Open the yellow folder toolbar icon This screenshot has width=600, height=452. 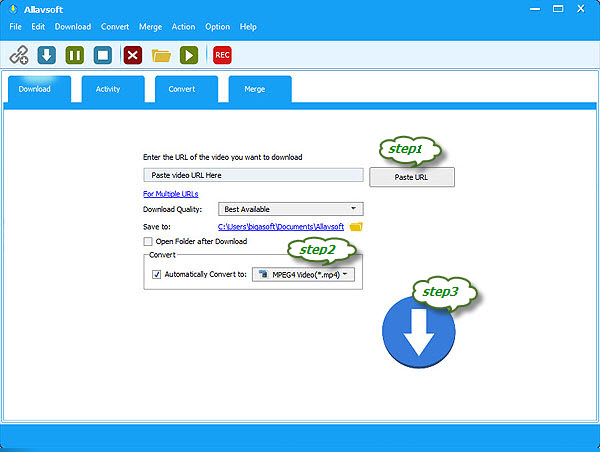tap(161, 56)
